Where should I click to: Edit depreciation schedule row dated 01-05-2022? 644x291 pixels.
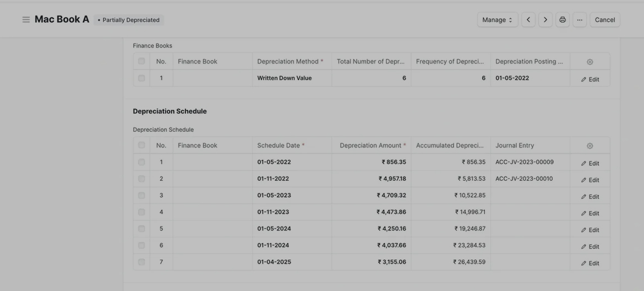click(590, 163)
